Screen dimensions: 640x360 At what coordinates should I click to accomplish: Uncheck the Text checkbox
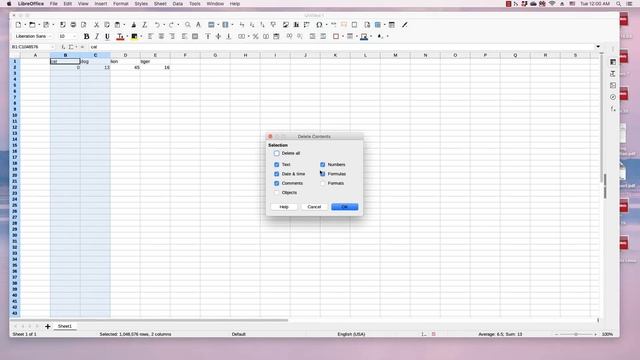point(277,164)
